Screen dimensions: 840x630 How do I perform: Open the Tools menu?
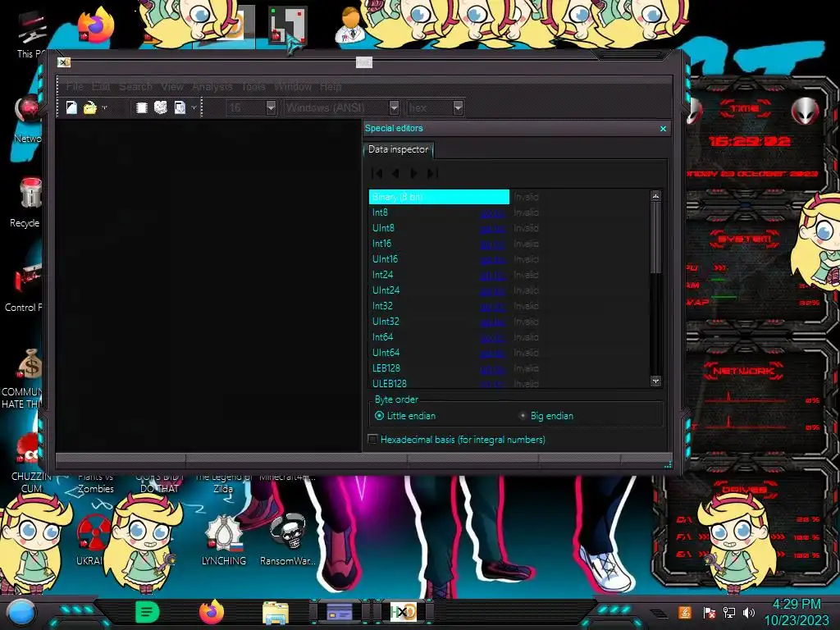click(253, 86)
